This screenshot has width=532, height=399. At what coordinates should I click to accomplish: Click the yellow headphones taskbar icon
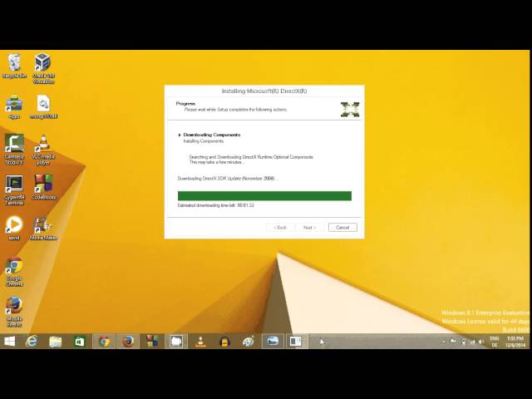click(x=224, y=342)
